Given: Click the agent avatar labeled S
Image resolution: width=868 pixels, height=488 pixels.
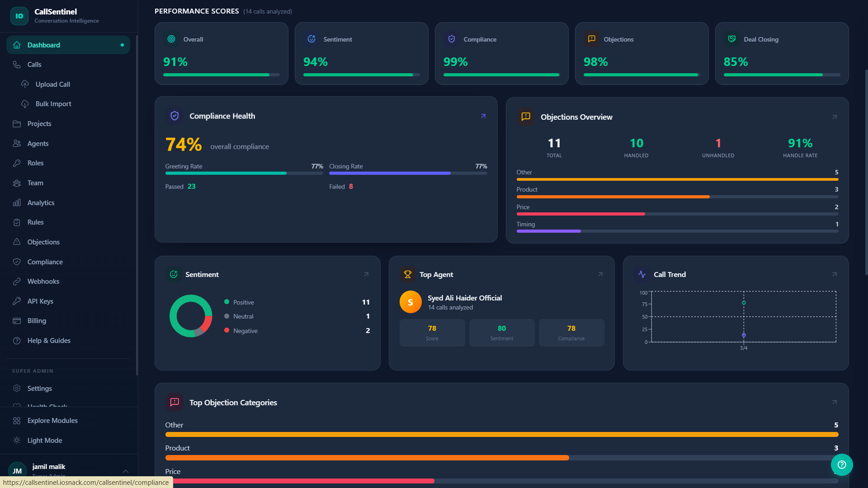Looking at the screenshot, I should pos(410,302).
